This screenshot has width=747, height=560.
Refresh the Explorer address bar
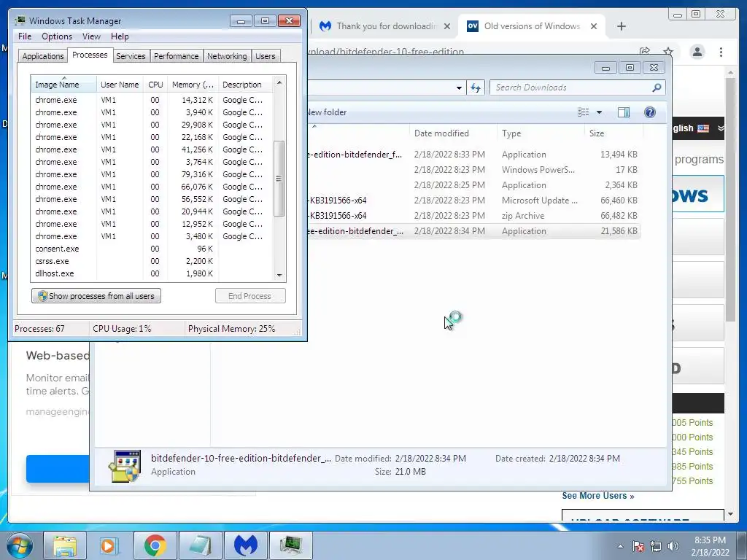[476, 87]
